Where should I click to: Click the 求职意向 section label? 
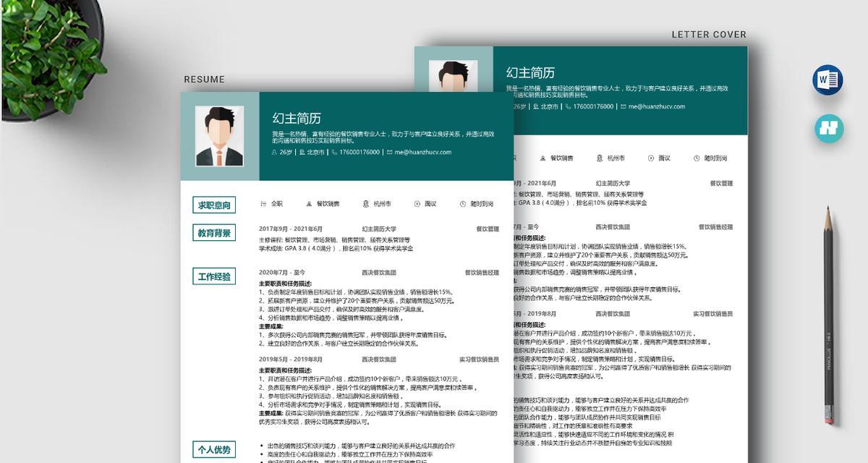[214, 205]
